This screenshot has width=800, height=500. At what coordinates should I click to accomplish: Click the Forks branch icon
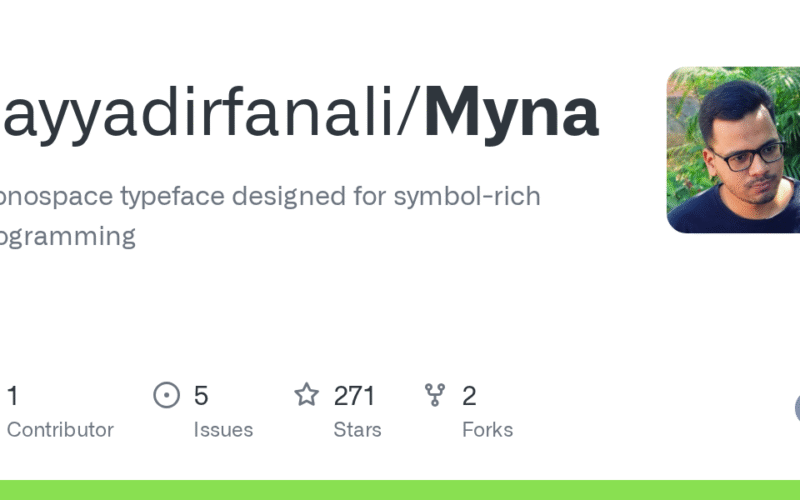(435, 395)
